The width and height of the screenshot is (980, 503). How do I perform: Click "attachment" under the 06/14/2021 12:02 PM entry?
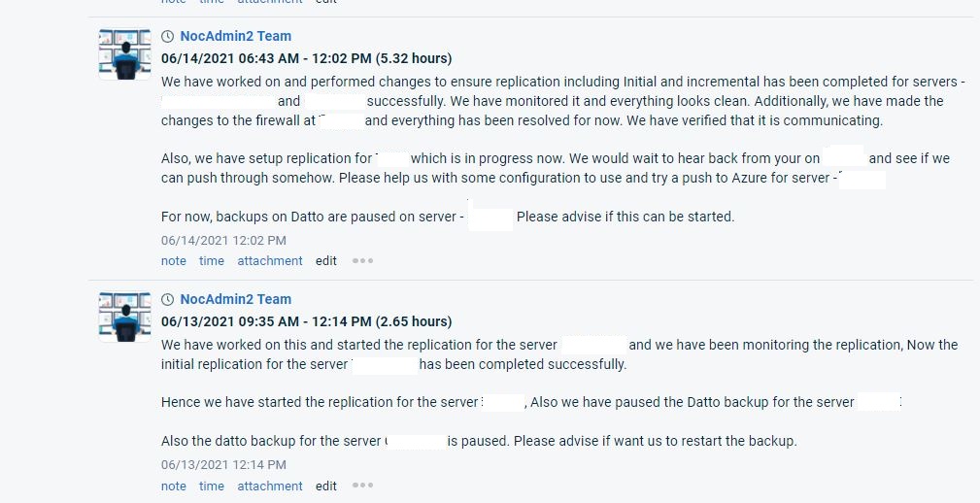pyautogui.click(x=270, y=260)
